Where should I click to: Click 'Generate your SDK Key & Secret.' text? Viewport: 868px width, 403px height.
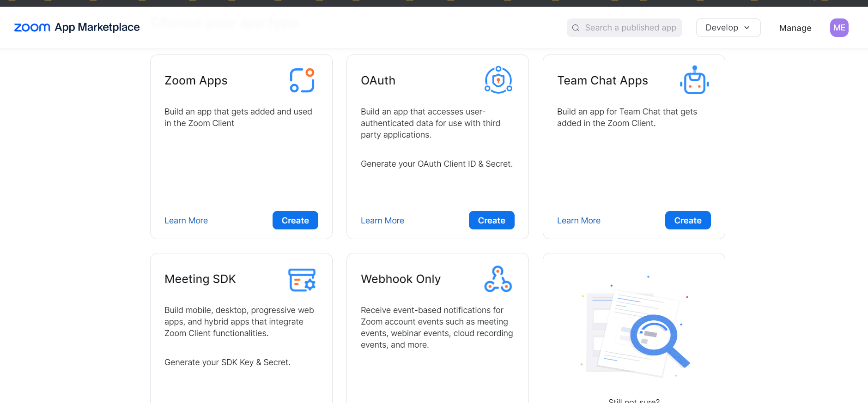[227, 362]
